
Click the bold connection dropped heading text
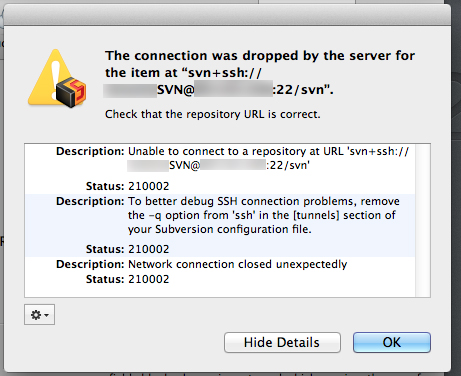coord(260,73)
